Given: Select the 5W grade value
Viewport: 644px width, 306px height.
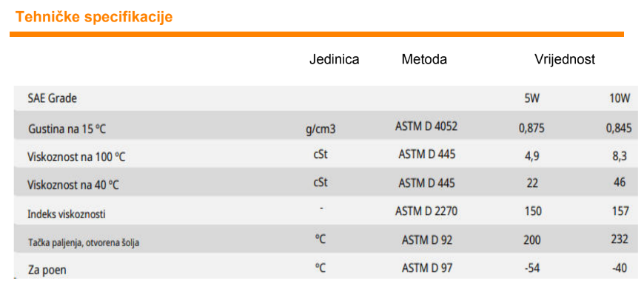Looking at the screenshot, I should (x=531, y=98).
